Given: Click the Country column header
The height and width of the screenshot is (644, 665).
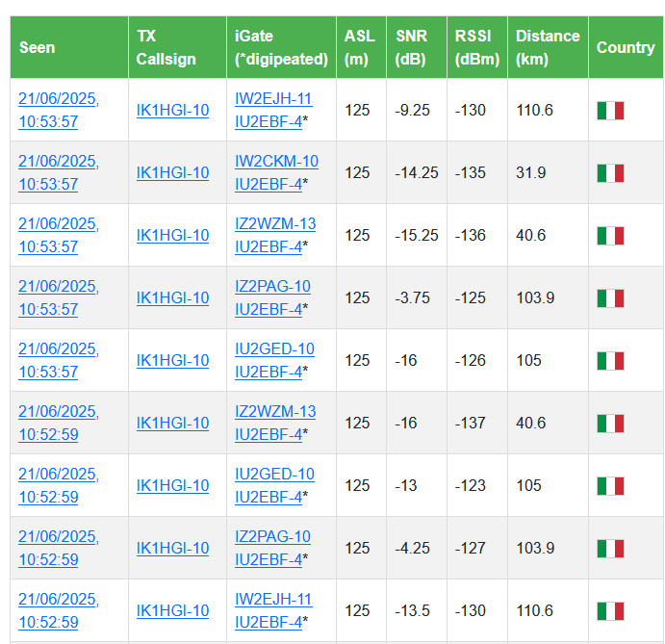Looking at the screenshot, I should 626,47.
